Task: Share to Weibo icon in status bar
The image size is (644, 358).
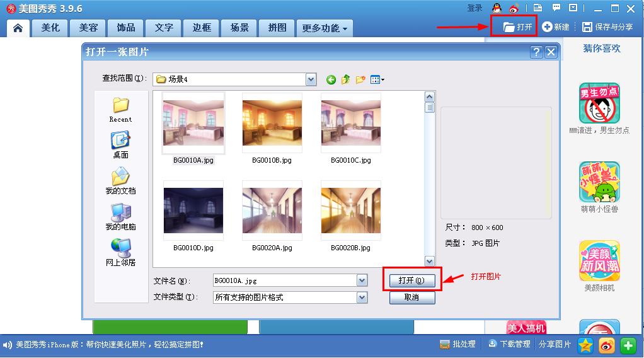Action: point(607,345)
